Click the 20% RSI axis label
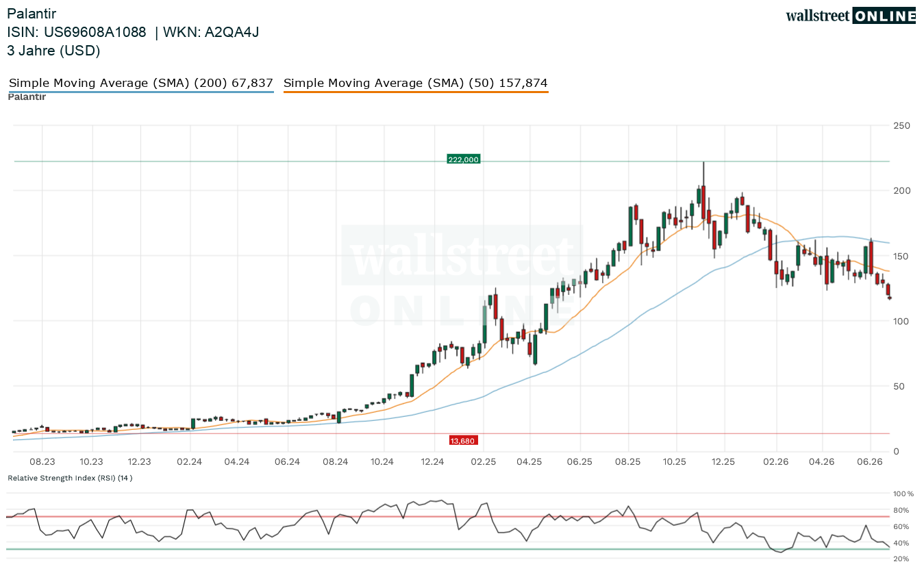The height and width of the screenshot is (577, 924). point(901,559)
